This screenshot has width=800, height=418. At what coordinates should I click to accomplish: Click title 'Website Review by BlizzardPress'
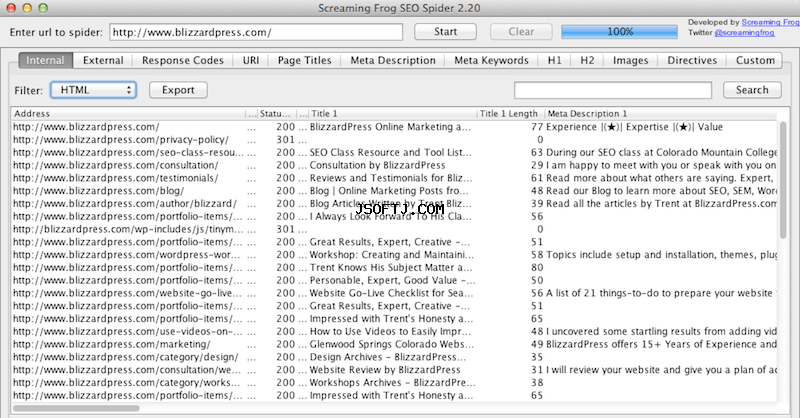(x=385, y=370)
